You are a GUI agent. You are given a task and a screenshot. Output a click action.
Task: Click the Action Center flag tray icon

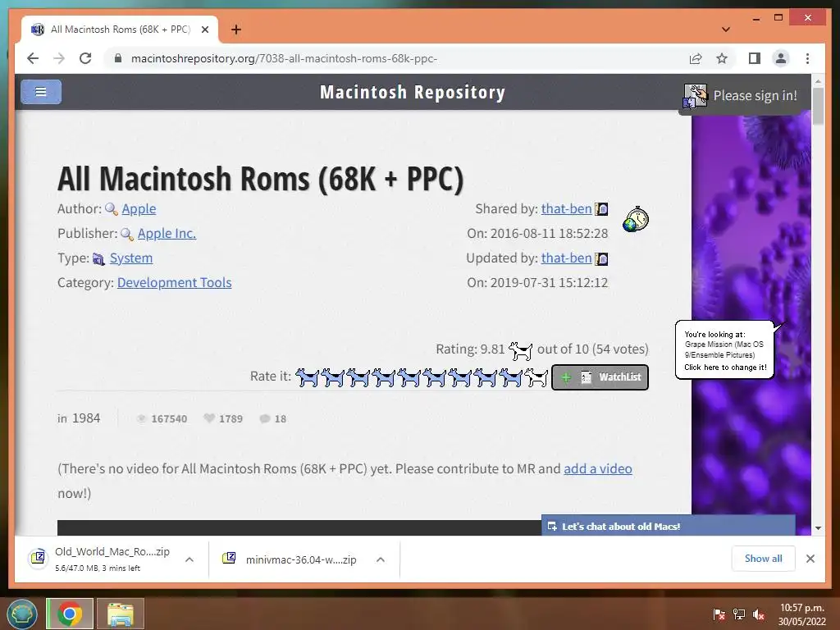(x=719, y=614)
